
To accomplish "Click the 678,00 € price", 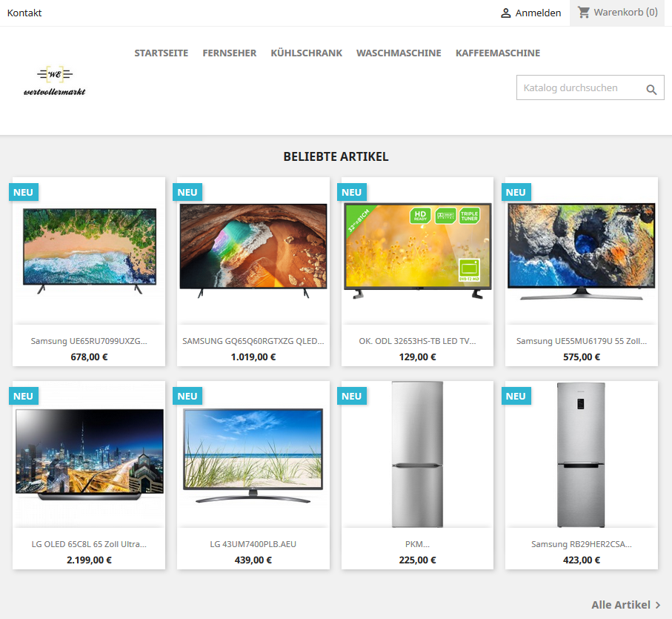I will click(x=89, y=357).
